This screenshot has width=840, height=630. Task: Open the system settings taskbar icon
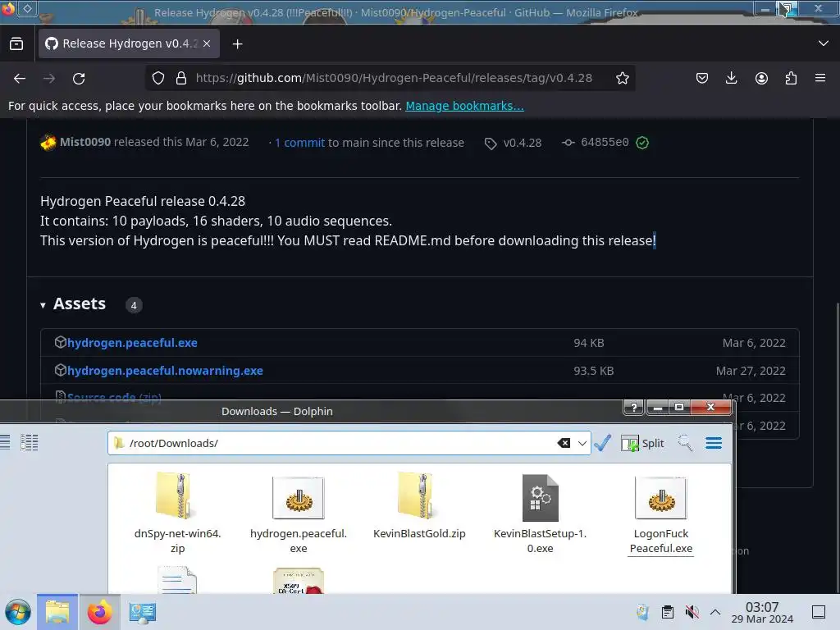coord(143,612)
